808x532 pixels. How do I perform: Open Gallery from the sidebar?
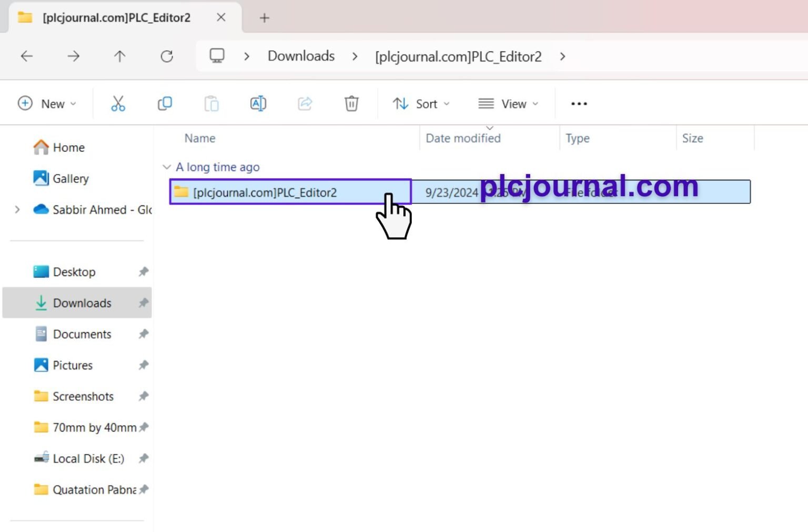70,178
